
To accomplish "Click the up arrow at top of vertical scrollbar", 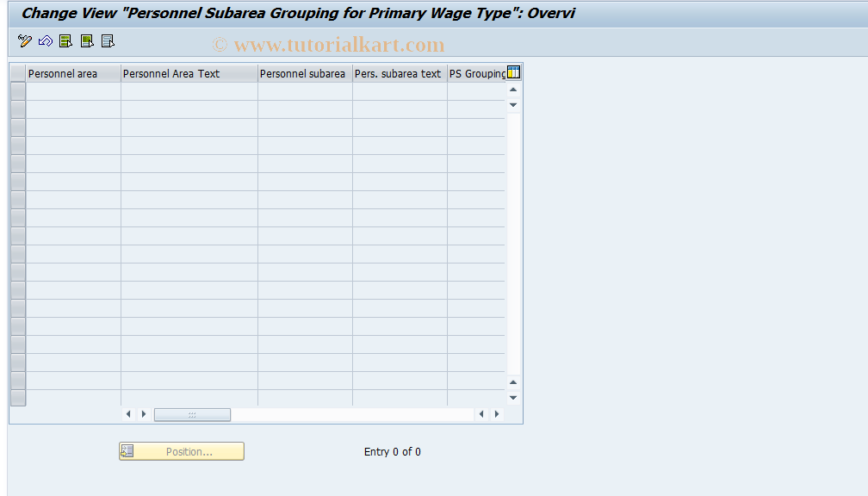I will pos(513,90).
